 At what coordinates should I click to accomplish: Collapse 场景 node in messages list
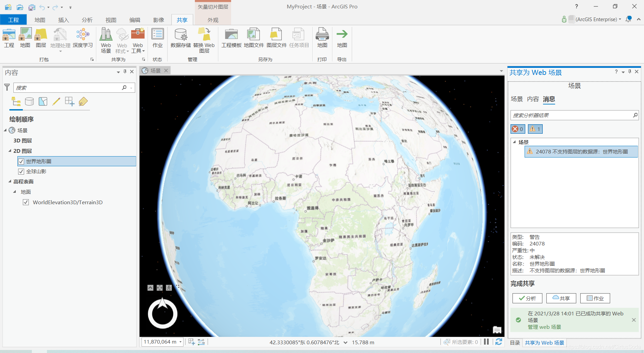pyautogui.click(x=514, y=142)
